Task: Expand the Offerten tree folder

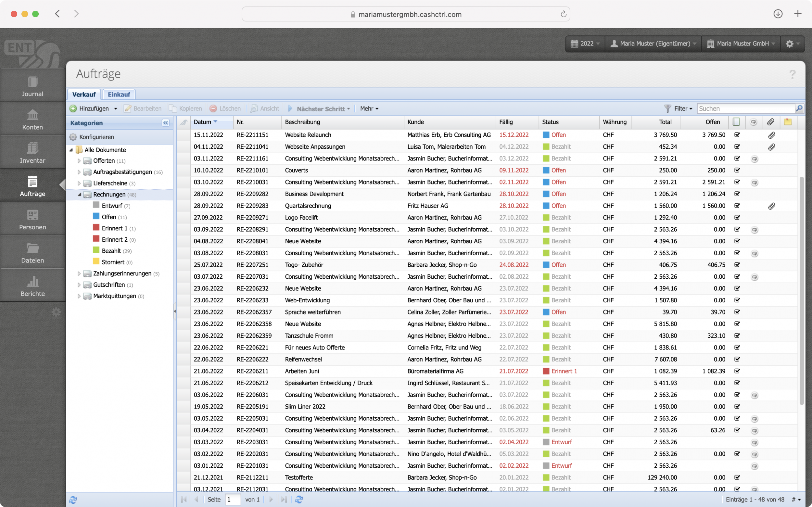Action: (79, 161)
